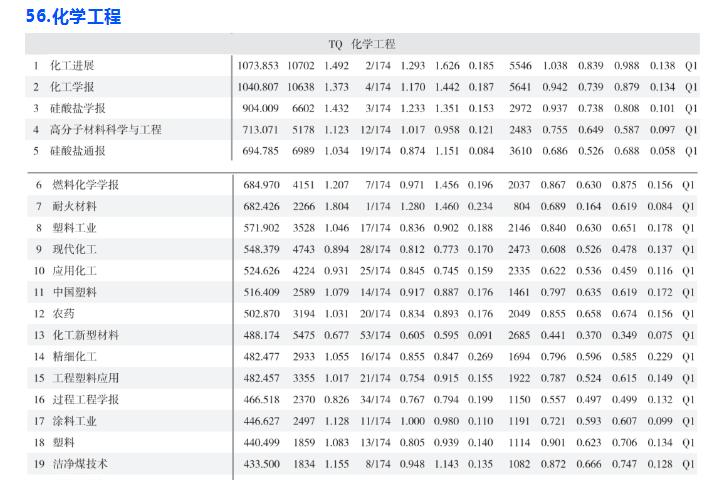Click the 农药 journal entry

click(62, 313)
